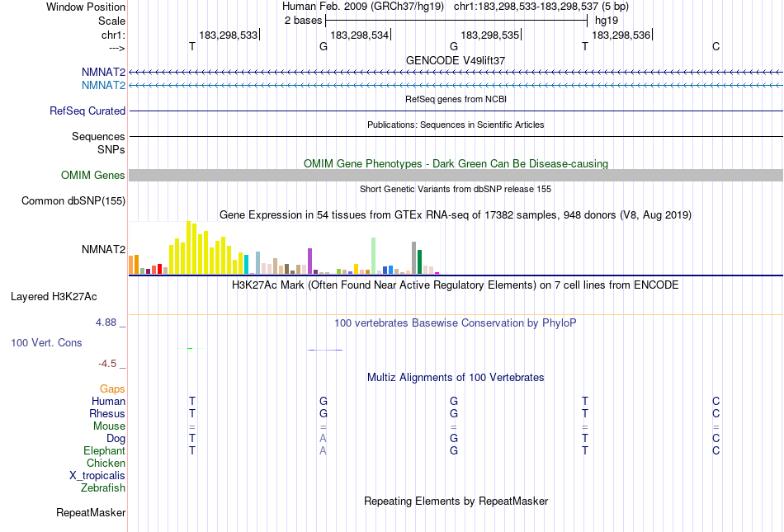Viewport: 784px width, 532px height.
Task: Click the Gaps label in Multiz alignment
Action: (112, 389)
